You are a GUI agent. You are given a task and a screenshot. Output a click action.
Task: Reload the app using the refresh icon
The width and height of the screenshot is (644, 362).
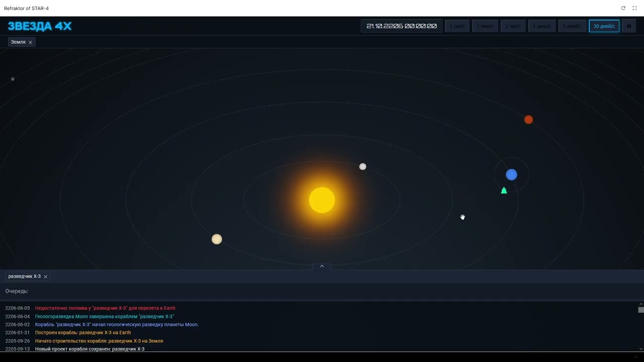click(623, 8)
